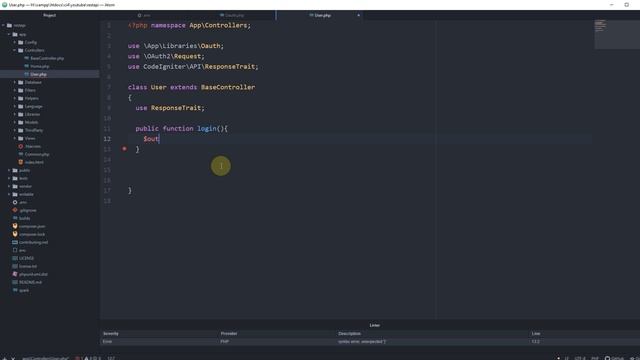Click the Views folder icon
Viewport: 640px width, 360px height.
[21, 138]
